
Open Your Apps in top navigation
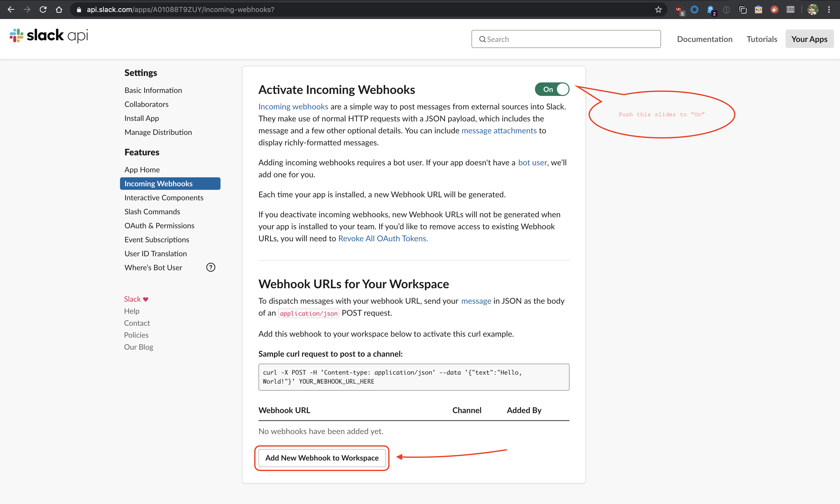point(809,39)
